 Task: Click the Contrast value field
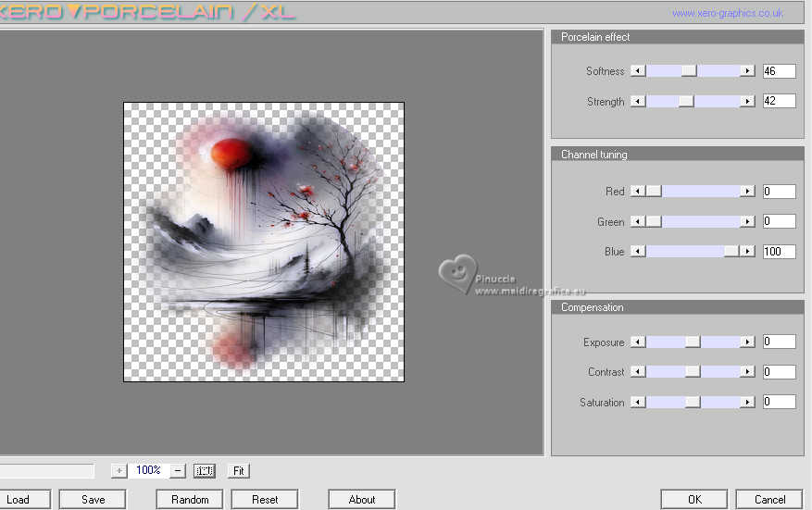[x=779, y=372]
